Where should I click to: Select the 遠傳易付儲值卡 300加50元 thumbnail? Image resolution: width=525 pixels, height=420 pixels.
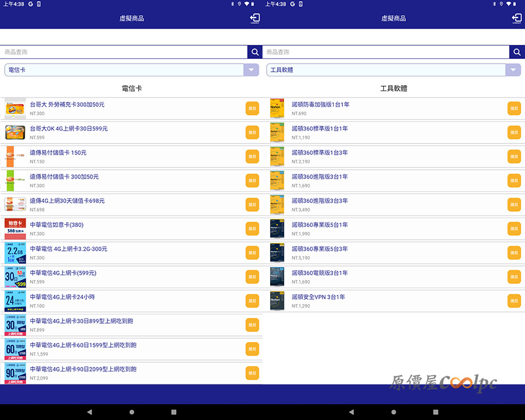[15, 181]
